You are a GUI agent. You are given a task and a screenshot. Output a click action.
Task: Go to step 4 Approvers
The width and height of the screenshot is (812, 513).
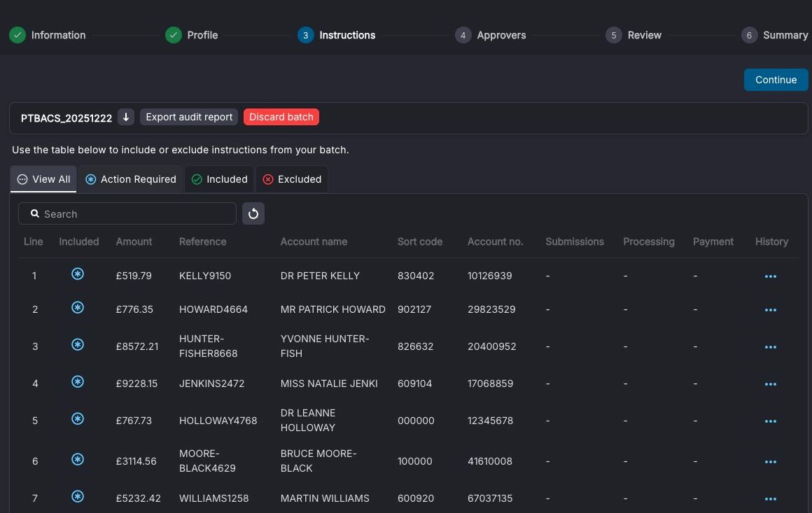click(491, 35)
